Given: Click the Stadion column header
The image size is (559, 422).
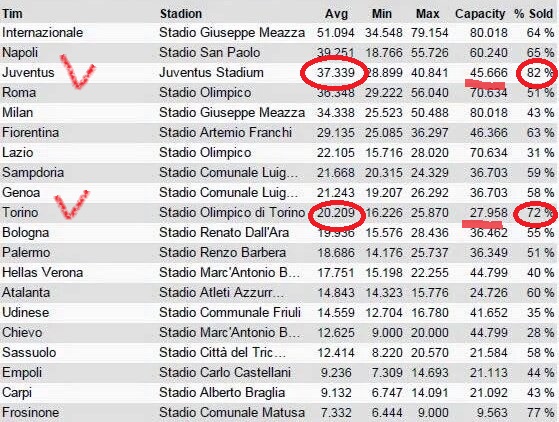Looking at the screenshot, I should [x=181, y=14].
